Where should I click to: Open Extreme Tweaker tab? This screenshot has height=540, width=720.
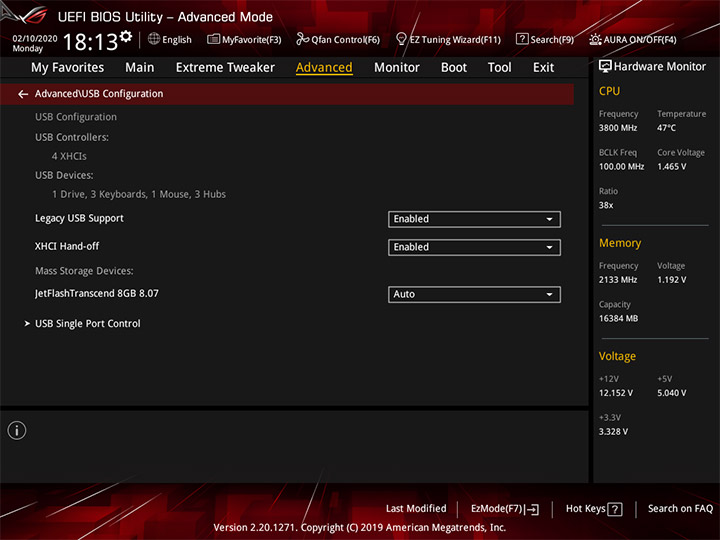(x=225, y=68)
